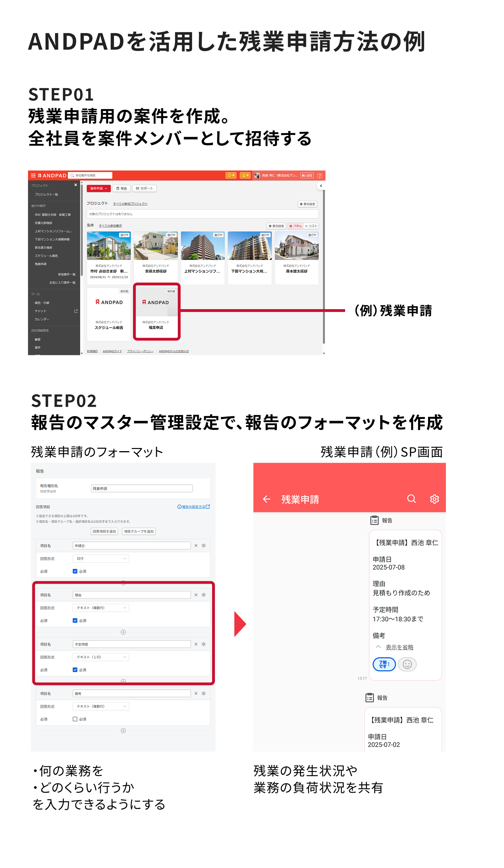Enable 必須 checkbox for 備考

coord(75,719)
